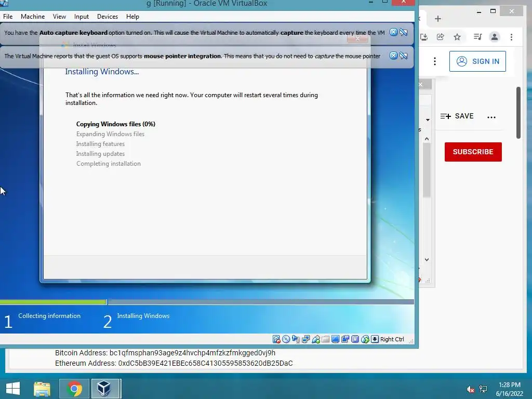
Task: Click the network tray icon
Action: (x=483, y=389)
